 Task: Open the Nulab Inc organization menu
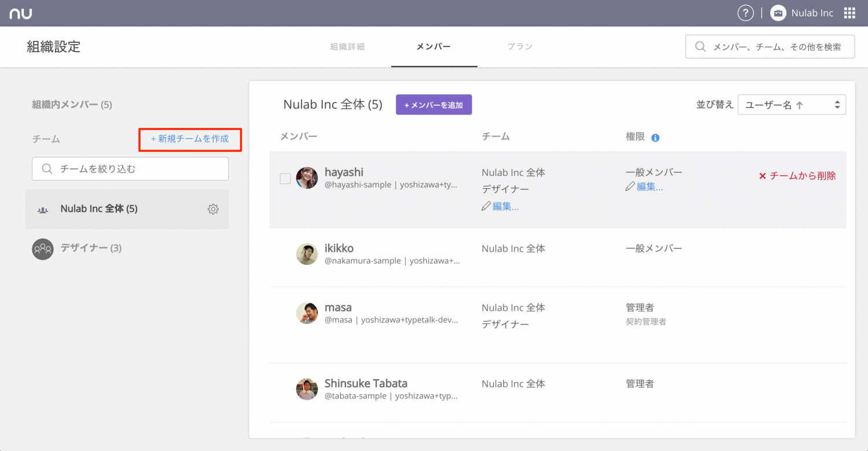tap(803, 13)
